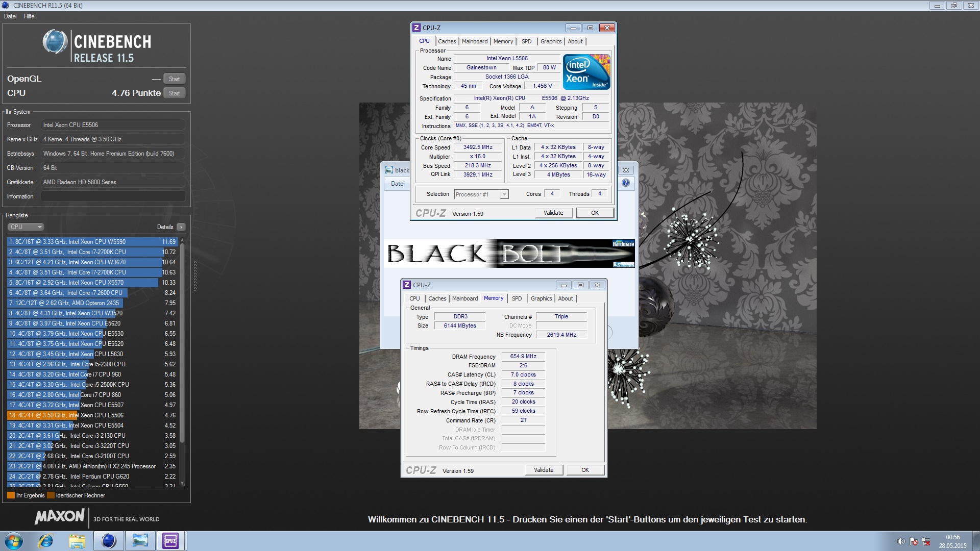This screenshot has height=551, width=980.
Task: Select ranking entry AMD Opteron 2435
Action: click(92, 303)
